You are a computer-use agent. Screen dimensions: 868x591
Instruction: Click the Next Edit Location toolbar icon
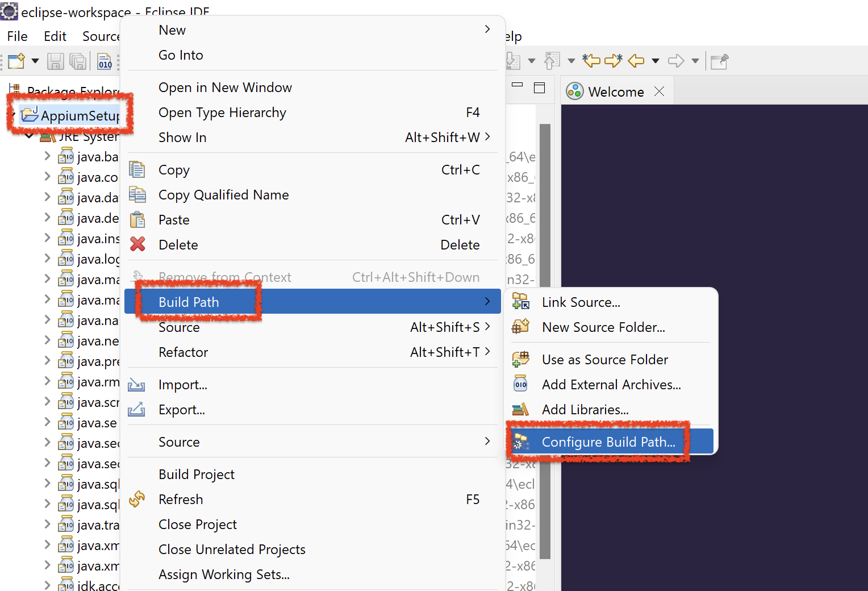614,60
